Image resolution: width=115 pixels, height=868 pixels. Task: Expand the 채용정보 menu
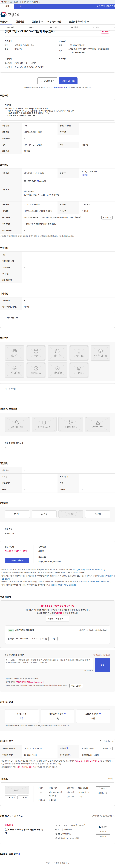pyautogui.click(x=6, y=22)
